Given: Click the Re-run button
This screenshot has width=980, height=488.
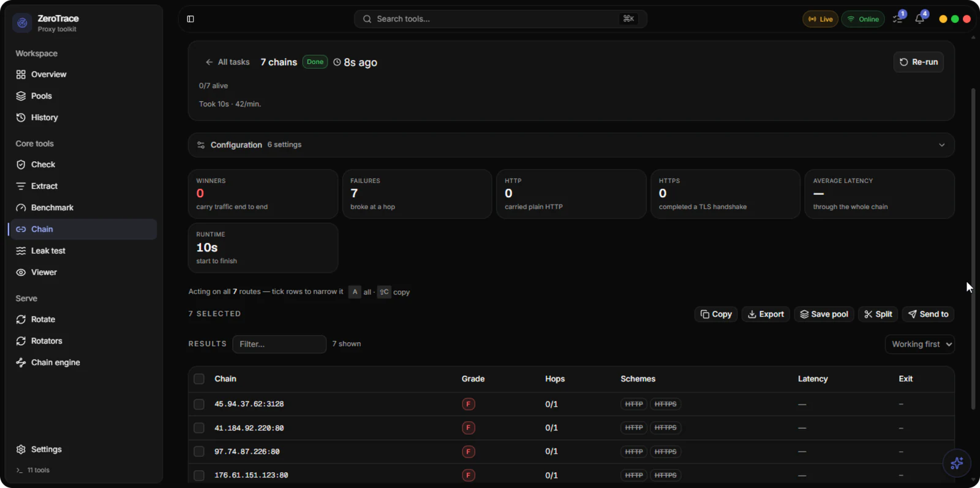Looking at the screenshot, I should [x=918, y=62].
